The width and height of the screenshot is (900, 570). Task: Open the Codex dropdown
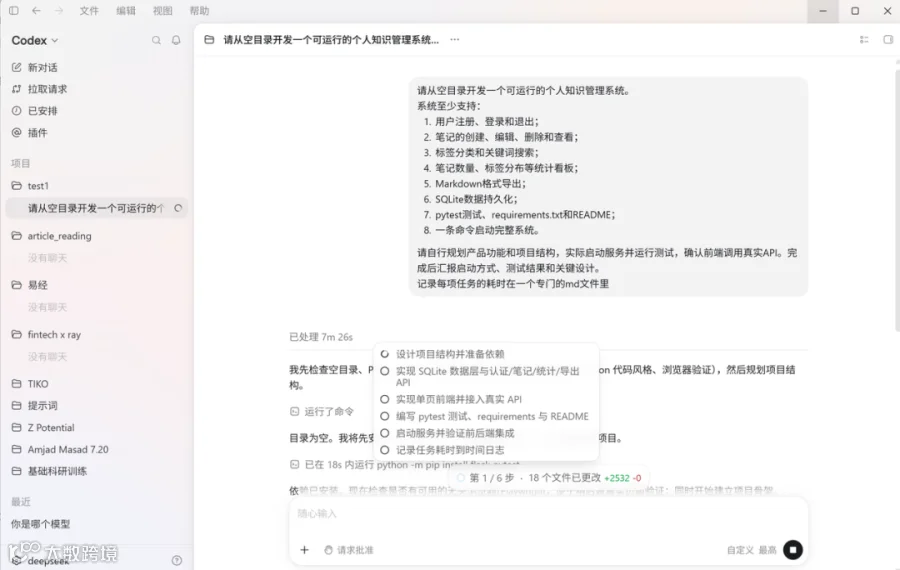point(34,40)
